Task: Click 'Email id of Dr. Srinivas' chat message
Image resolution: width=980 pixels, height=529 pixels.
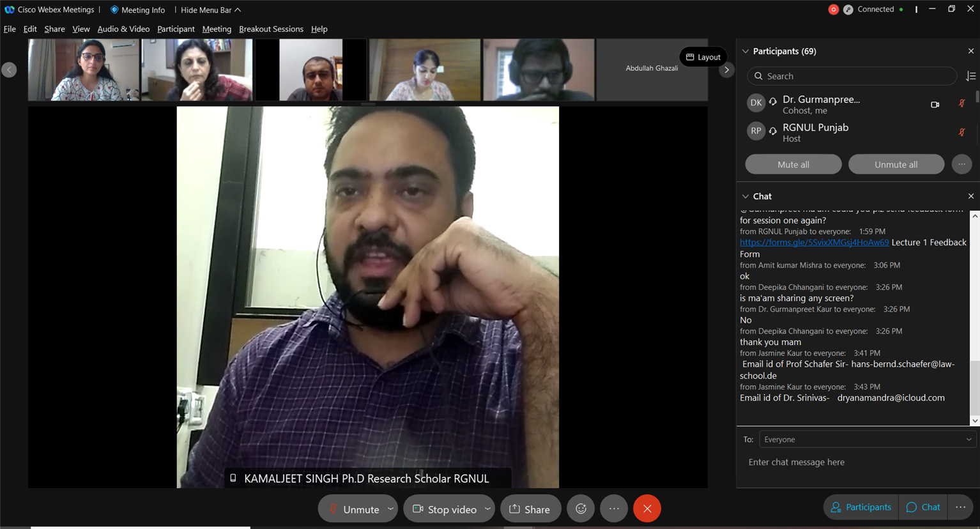Action: coord(842,398)
